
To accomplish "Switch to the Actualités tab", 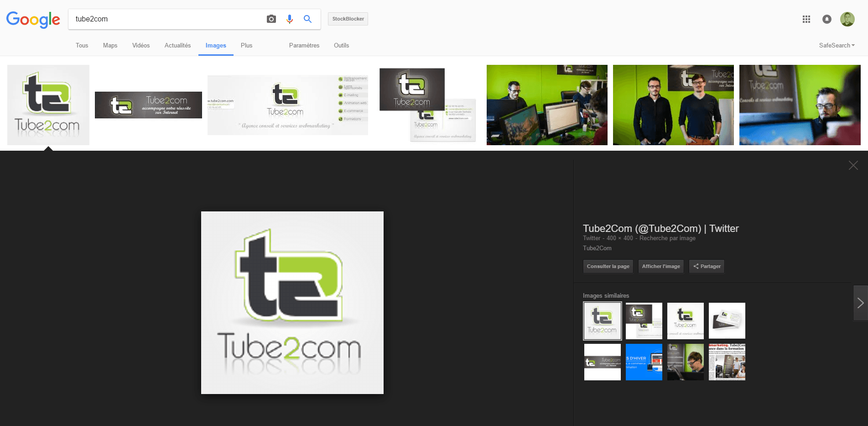I will 177,45.
